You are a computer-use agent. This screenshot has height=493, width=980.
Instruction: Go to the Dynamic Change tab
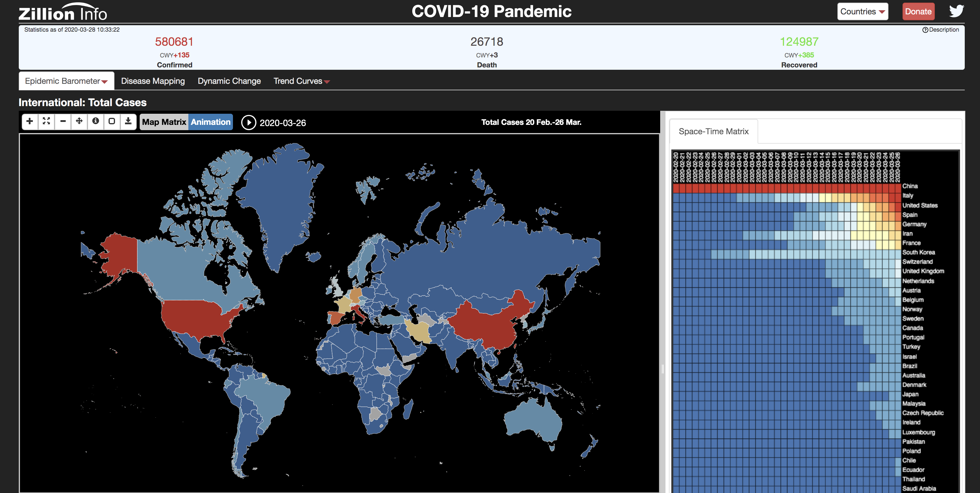tap(229, 81)
